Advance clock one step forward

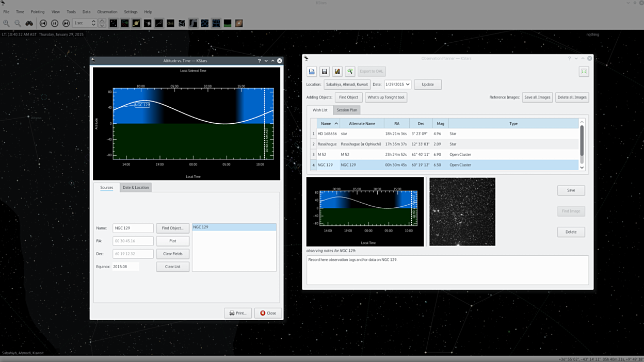pos(66,23)
